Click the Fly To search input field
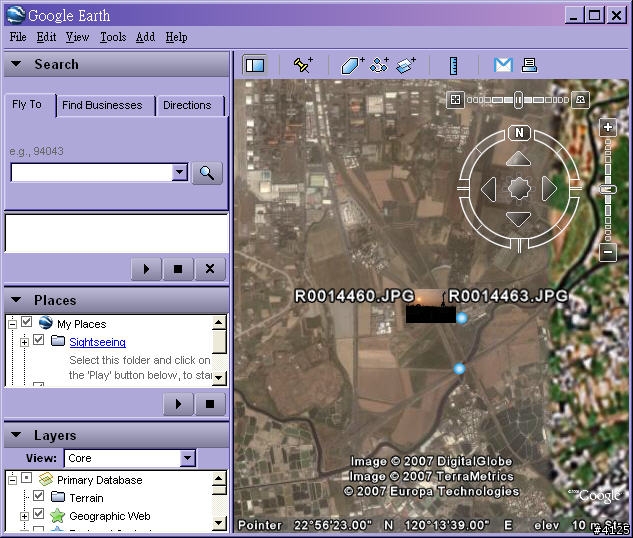The width and height of the screenshot is (633, 538). click(92, 173)
